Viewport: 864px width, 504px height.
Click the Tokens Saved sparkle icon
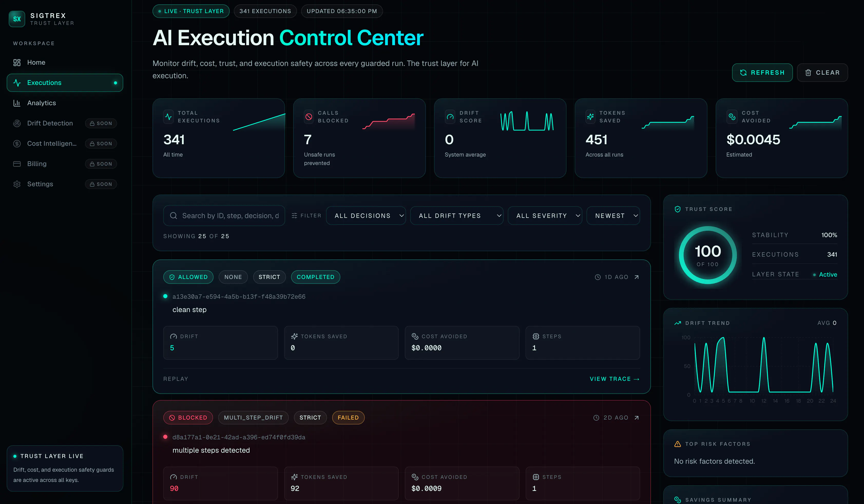click(x=590, y=117)
